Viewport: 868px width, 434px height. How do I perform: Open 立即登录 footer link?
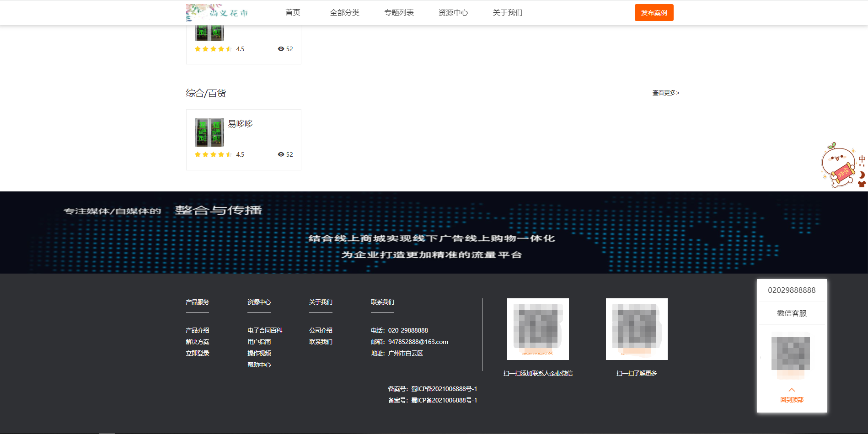[x=198, y=353]
